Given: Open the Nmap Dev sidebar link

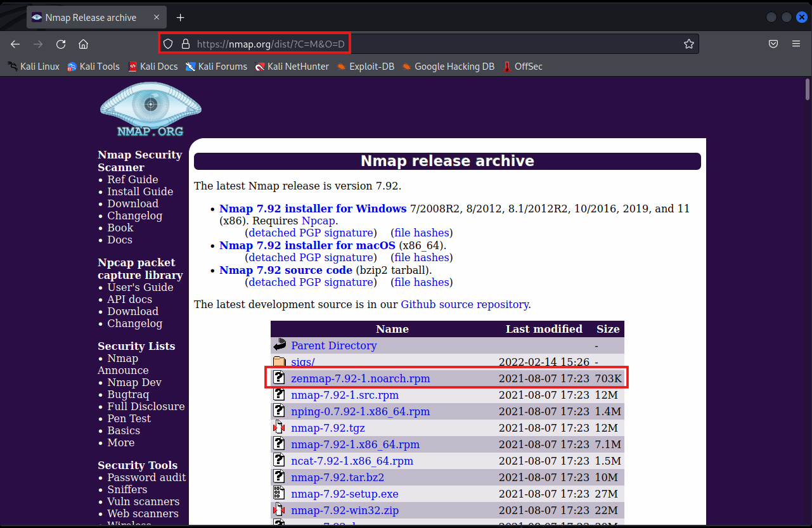Looking at the screenshot, I should pos(134,382).
